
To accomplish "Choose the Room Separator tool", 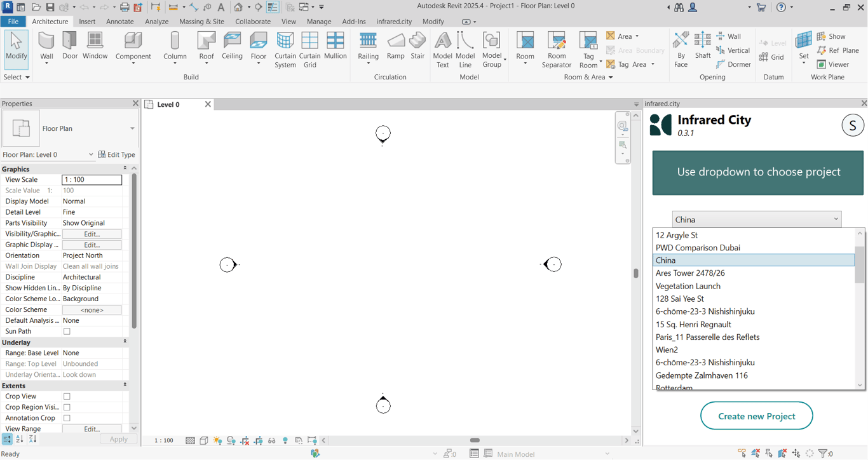I will coord(557,50).
